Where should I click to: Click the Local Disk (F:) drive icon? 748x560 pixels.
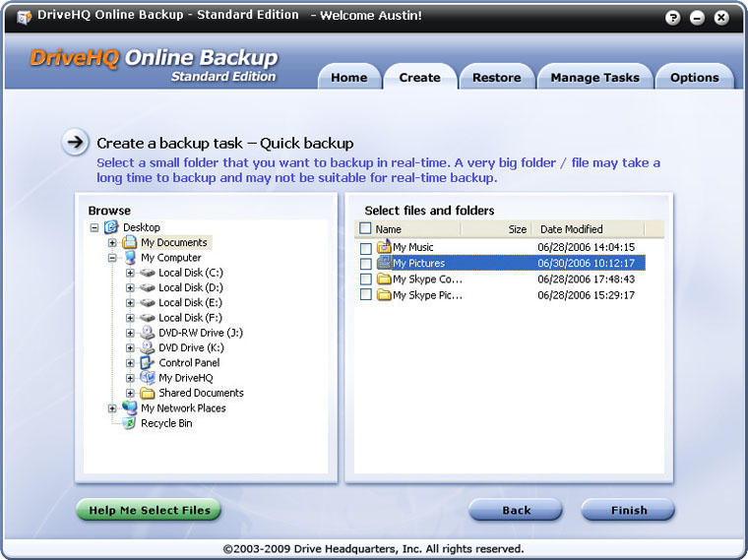[148, 318]
